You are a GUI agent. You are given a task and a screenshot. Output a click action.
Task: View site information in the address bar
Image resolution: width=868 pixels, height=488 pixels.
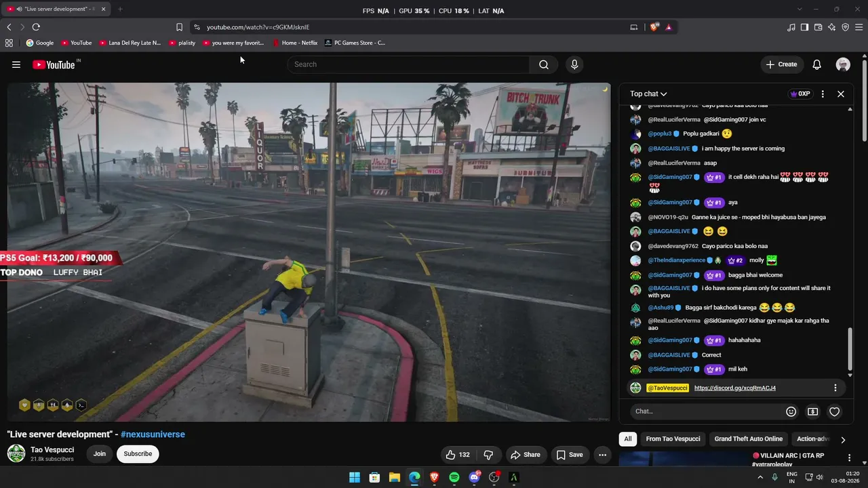pos(197,27)
